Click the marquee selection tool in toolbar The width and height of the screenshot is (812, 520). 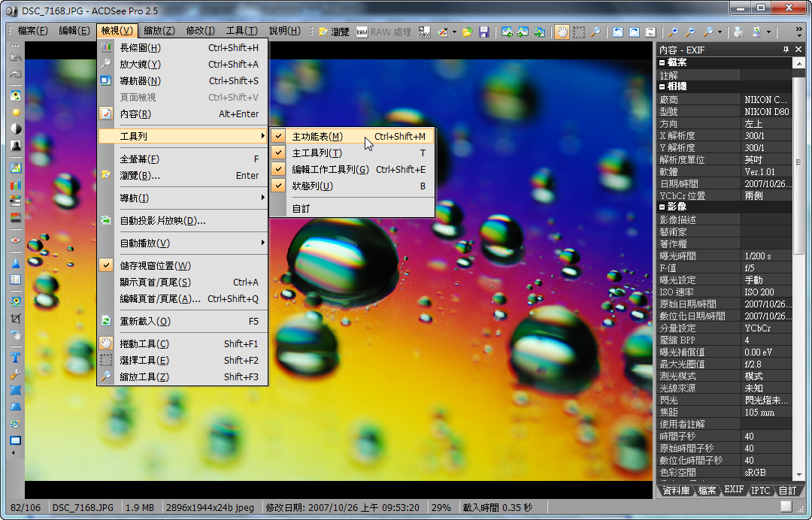(x=579, y=32)
